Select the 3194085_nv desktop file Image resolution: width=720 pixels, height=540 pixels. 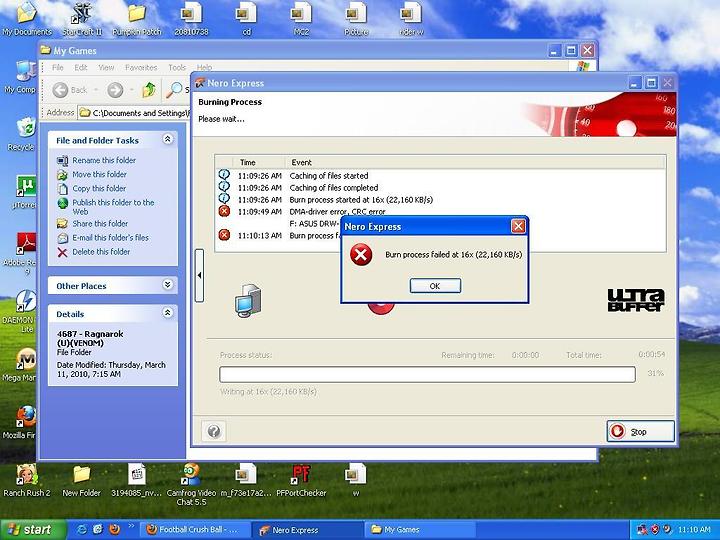(136, 480)
